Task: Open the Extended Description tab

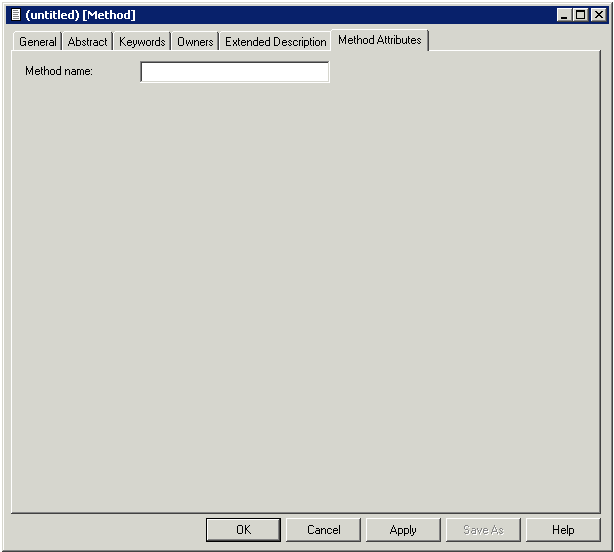Action: coord(275,42)
